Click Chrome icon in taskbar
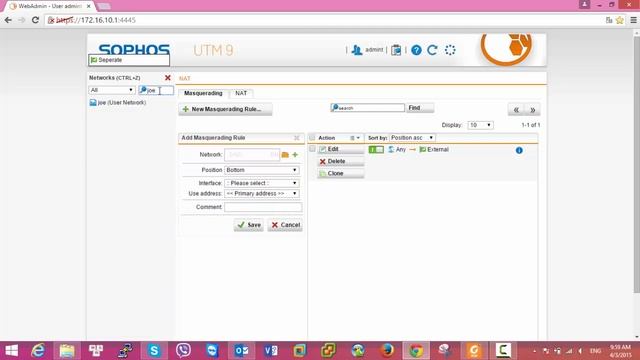This screenshot has width=640, height=360. point(416,350)
